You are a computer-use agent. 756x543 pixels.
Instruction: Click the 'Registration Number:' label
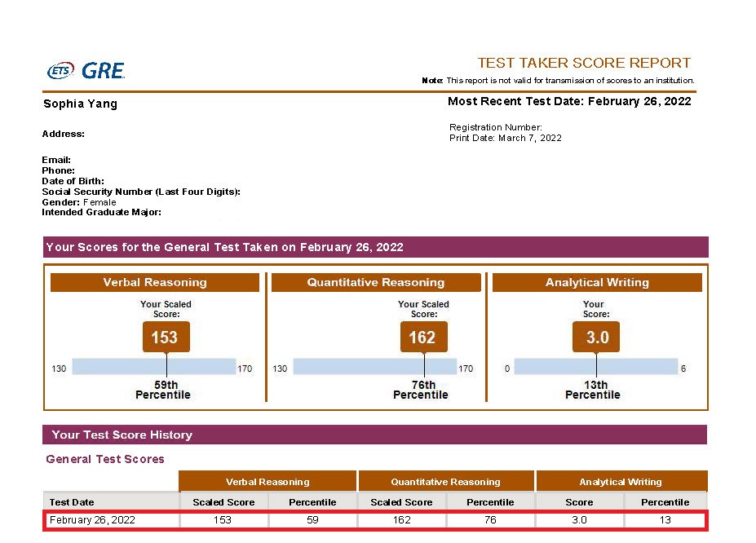[x=496, y=127]
